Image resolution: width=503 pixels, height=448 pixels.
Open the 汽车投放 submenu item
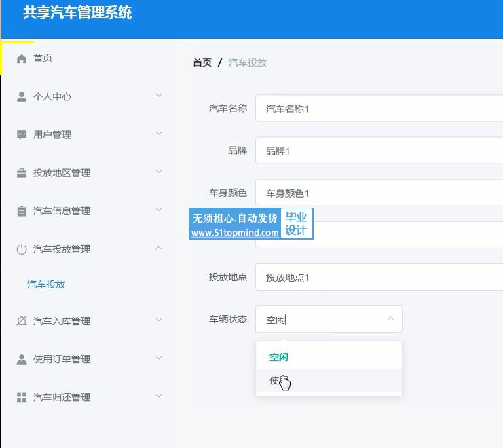46,284
